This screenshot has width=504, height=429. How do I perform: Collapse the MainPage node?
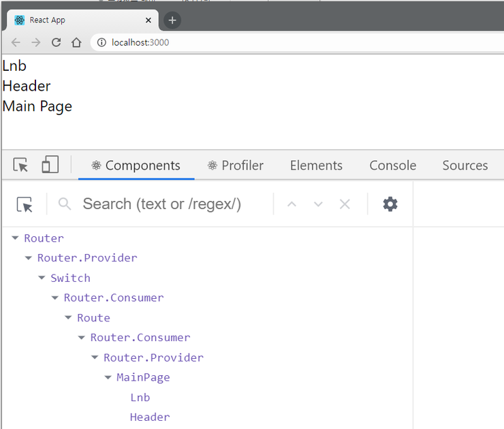click(108, 377)
